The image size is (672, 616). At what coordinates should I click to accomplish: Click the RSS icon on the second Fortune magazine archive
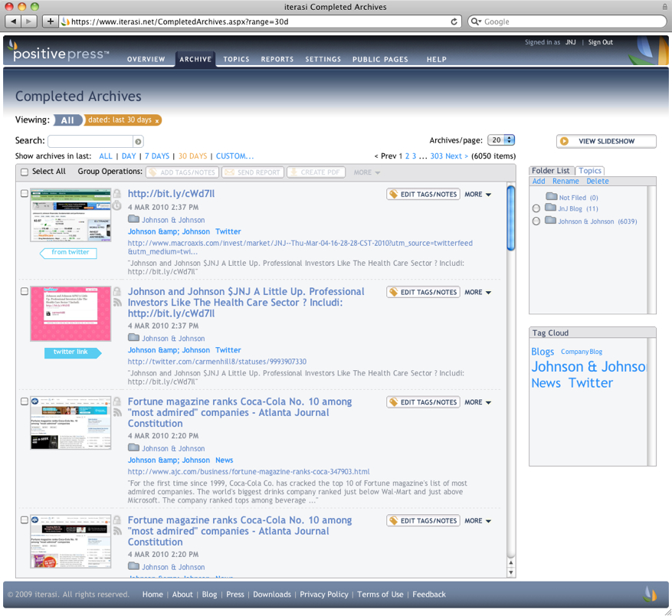pos(117,531)
